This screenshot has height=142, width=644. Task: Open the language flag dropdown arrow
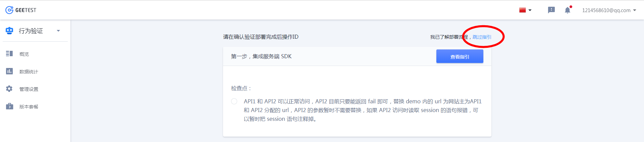point(530,10)
